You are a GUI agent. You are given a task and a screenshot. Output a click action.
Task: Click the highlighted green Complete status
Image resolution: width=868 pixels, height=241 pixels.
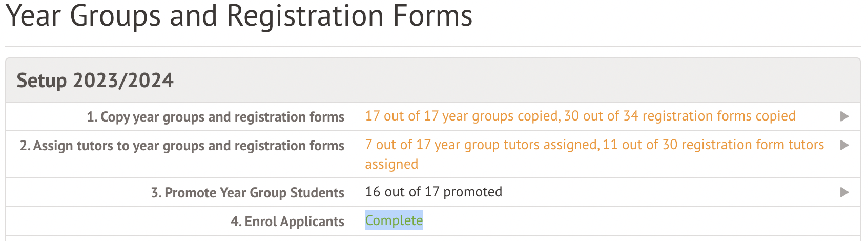(x=394, y=220)
